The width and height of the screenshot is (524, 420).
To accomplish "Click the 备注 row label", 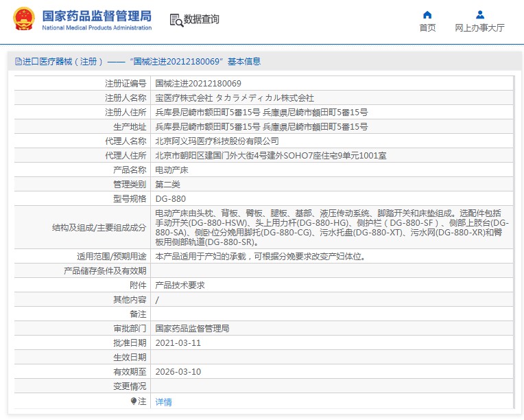I will 138,314.
